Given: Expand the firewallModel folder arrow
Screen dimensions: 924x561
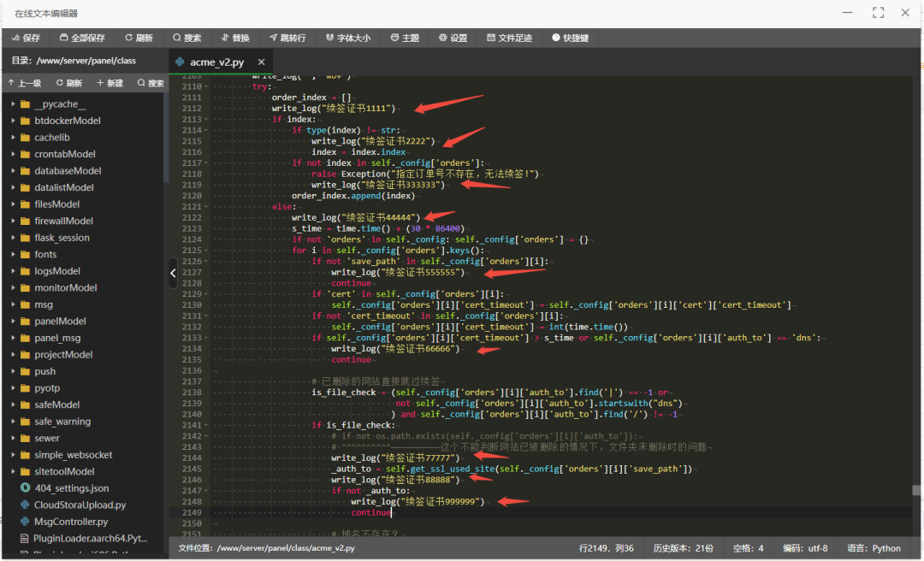Looking at the screenshot, I should (x=13, y=221).
